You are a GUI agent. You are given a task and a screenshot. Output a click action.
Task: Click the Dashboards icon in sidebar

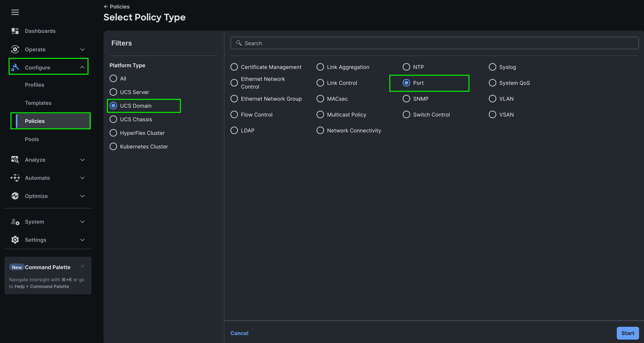pos(15,31)
